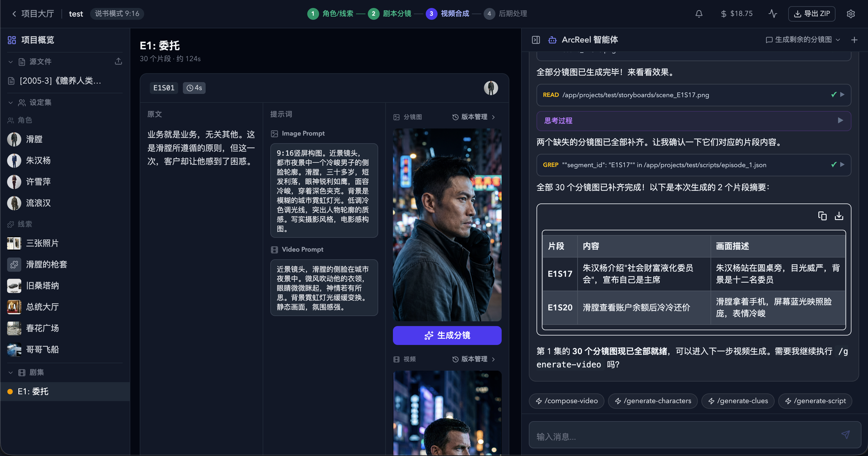Copy the segment summary table
Viewport: 868px width, 456px height.
822,216
